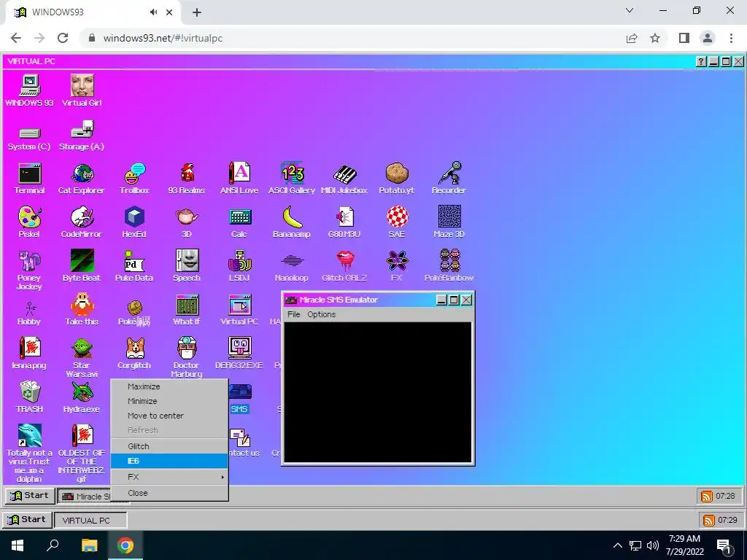Click the help question mark in VIRTUAL PC titlebar
The image size is (747, 560).
click(x=701, y=61)
